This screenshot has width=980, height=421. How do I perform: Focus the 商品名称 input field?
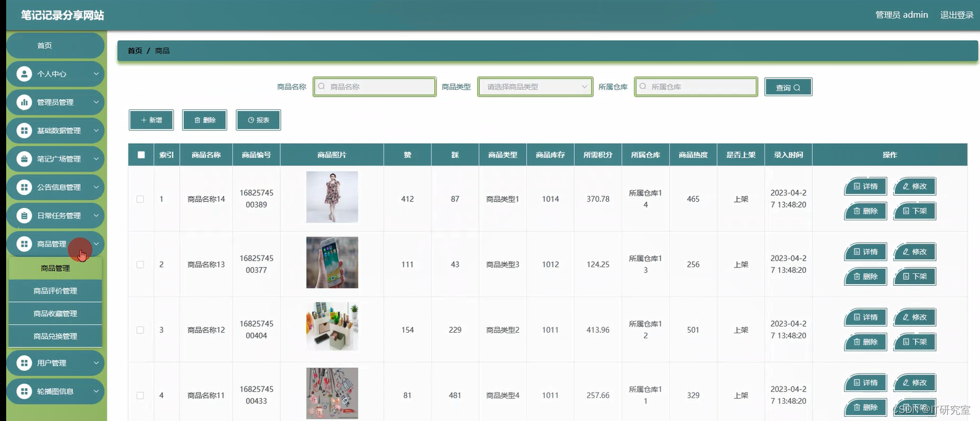[x=374, y=87]
